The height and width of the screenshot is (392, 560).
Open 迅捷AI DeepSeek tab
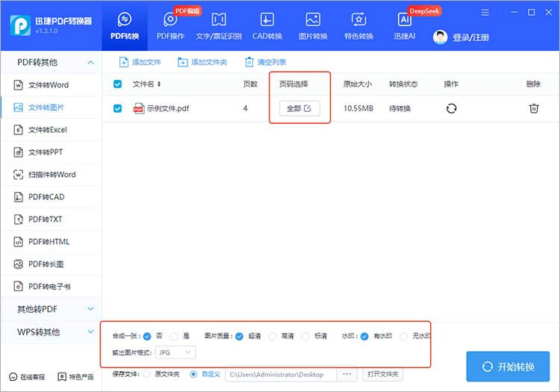coord(405,26)
